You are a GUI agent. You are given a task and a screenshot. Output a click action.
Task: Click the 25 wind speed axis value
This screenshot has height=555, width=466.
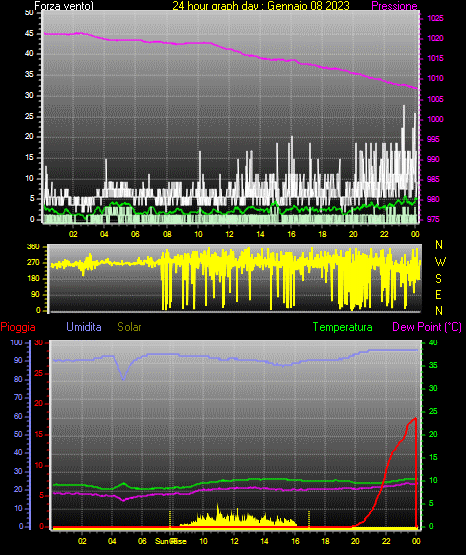(29, 116)
